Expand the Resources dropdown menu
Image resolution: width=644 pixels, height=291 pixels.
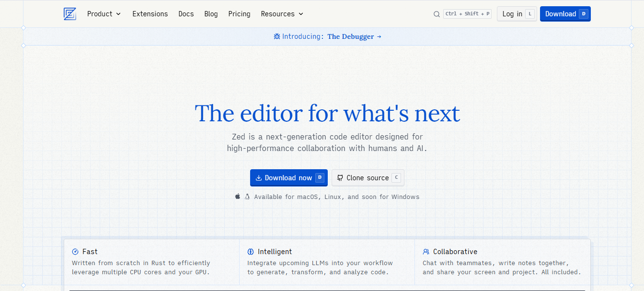[x=282, y=14]
